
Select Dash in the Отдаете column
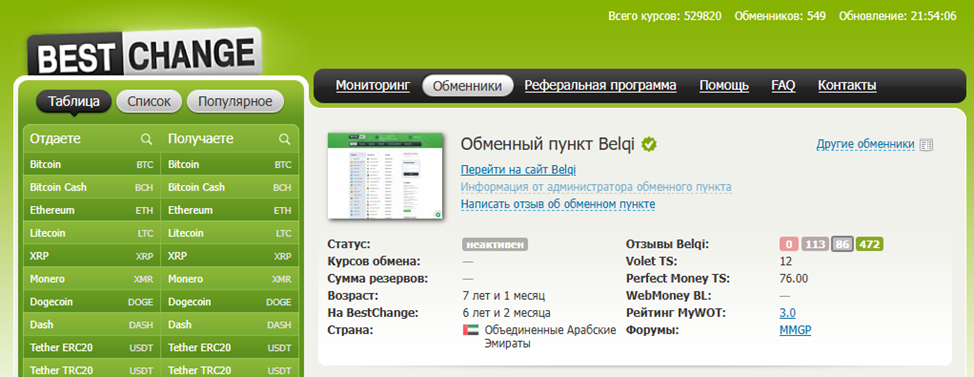(92, 325)
